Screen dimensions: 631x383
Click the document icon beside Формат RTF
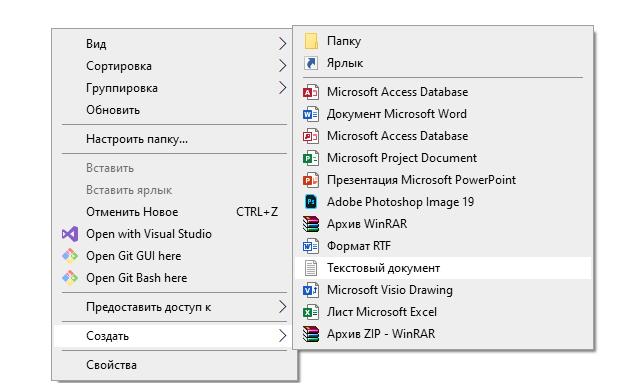311,246
